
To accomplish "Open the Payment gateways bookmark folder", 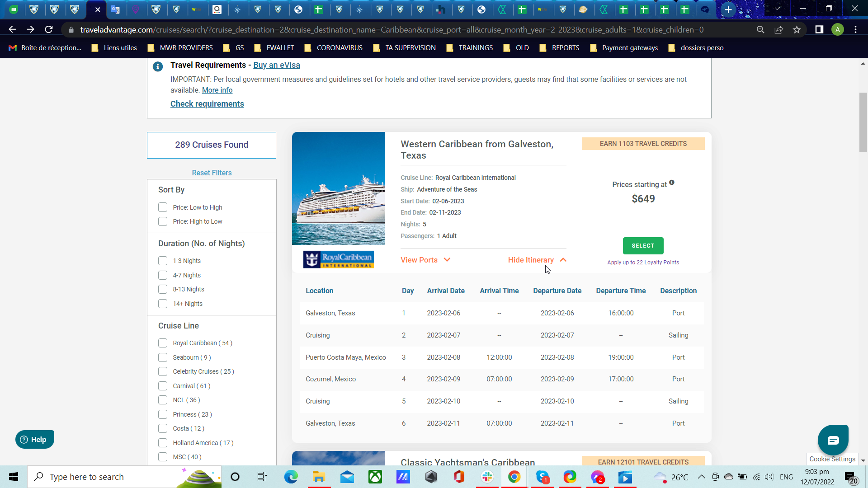I will click(624, 48).
